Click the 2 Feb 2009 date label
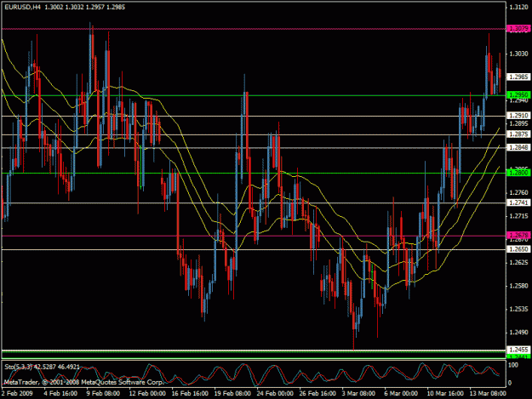 [17, 393]
